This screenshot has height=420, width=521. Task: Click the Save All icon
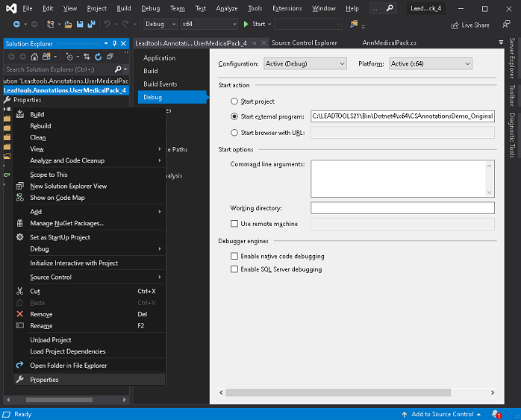[91, 24]
